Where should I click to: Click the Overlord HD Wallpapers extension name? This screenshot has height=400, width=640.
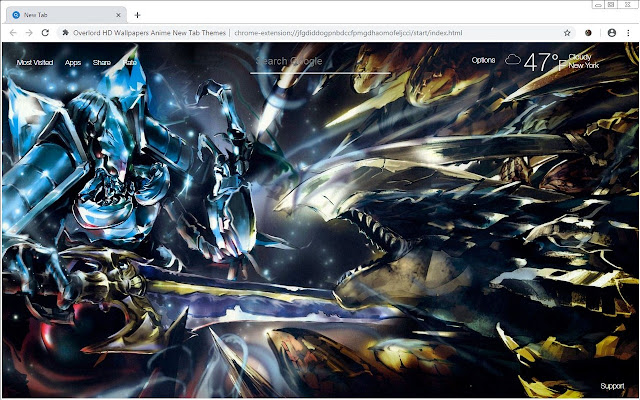coord(149,33)
